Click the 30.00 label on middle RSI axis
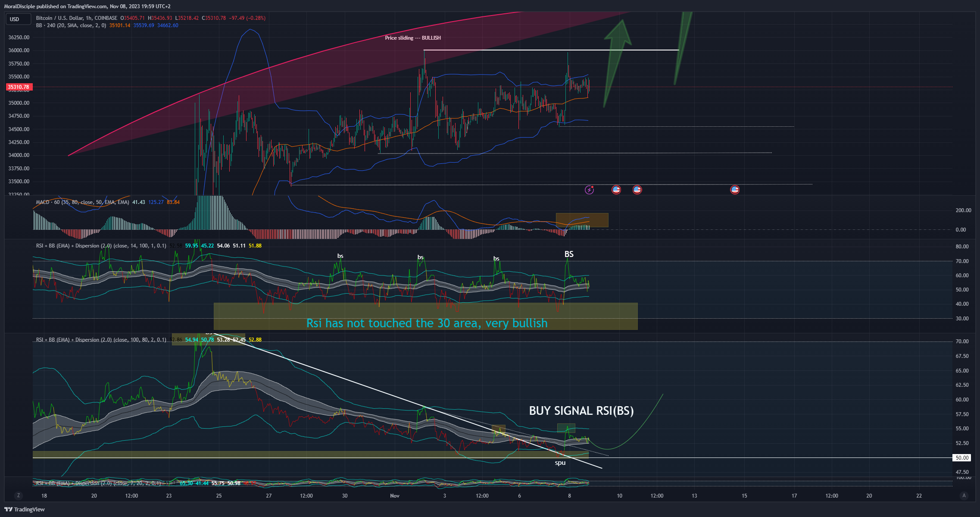The width and height of the screenshot is (980, 517). tap(962, 319)
